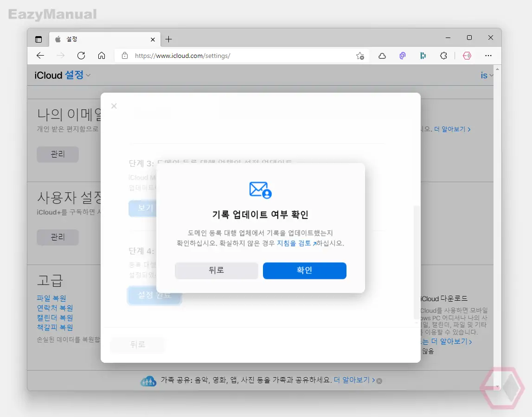The width and height of the screenshot is (532, 417).
Task: Reload the iCloud settings page
Action: coord(81,56)
